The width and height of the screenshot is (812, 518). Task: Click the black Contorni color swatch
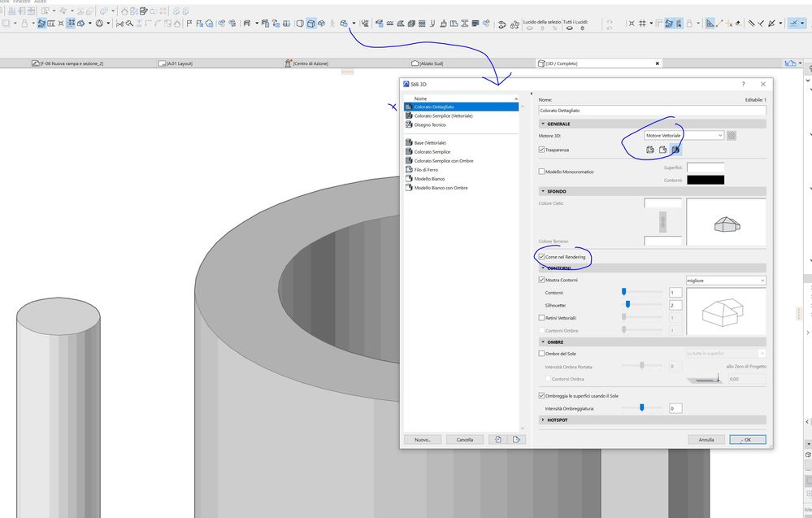(x=704, y=180)
